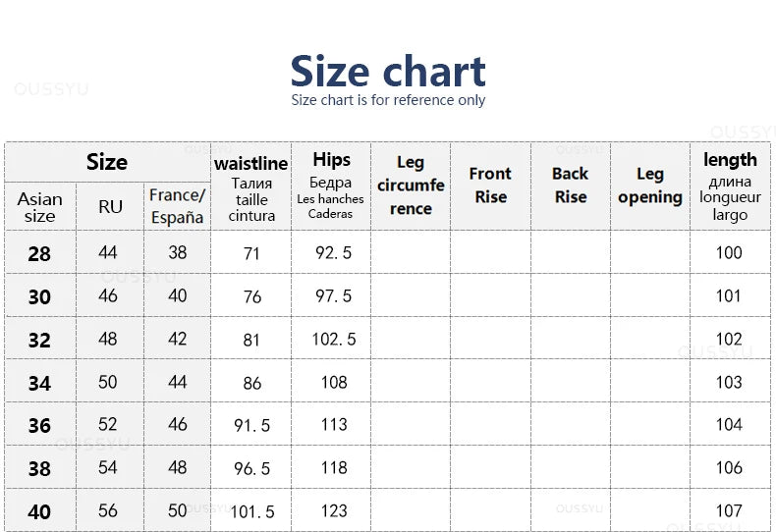The image size is (776, 532).
Task: Select the merged "Size" header cell
Action: coord(107,162)
